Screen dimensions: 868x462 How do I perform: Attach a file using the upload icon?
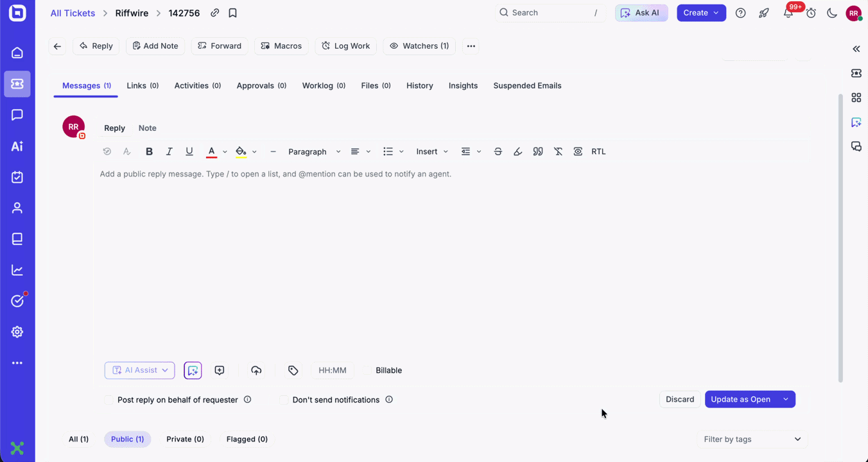[256, 370]
